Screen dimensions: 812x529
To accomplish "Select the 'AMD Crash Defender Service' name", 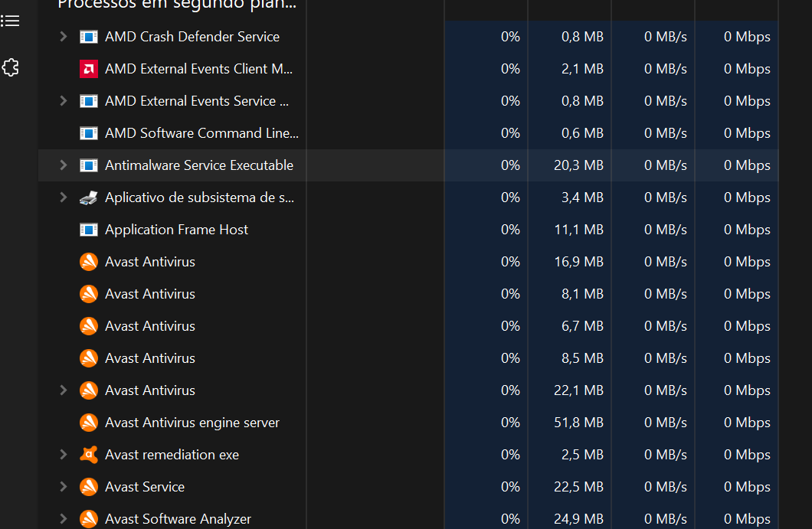I will tap(192, 37).
